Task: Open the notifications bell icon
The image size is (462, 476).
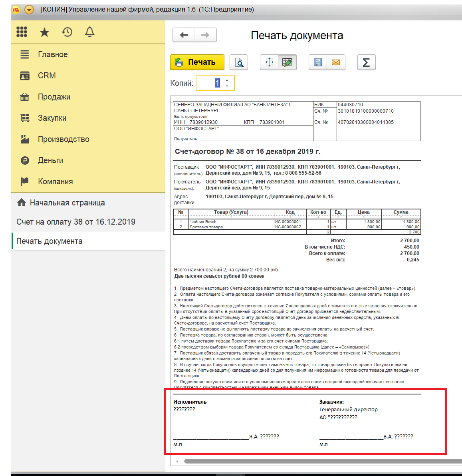Action: coord(89,32)
